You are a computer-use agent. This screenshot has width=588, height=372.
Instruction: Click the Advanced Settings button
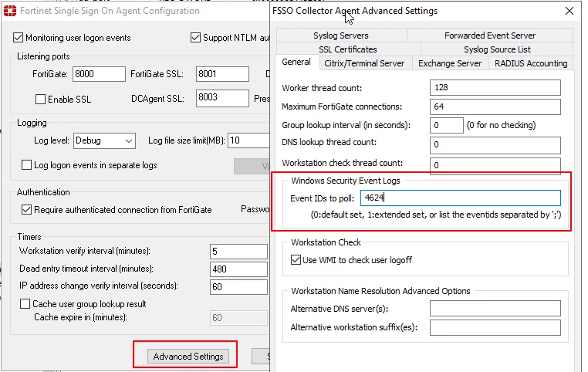click(188, 357)
